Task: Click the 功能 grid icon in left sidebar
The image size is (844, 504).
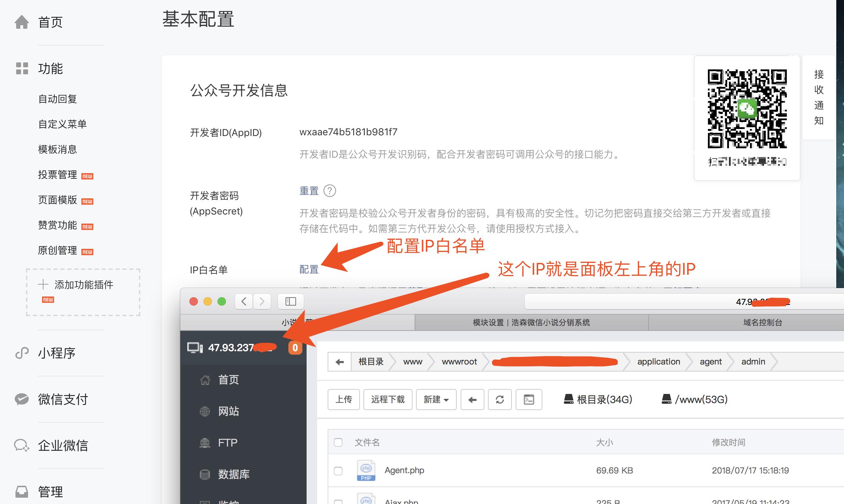Action: click(22, 69)
